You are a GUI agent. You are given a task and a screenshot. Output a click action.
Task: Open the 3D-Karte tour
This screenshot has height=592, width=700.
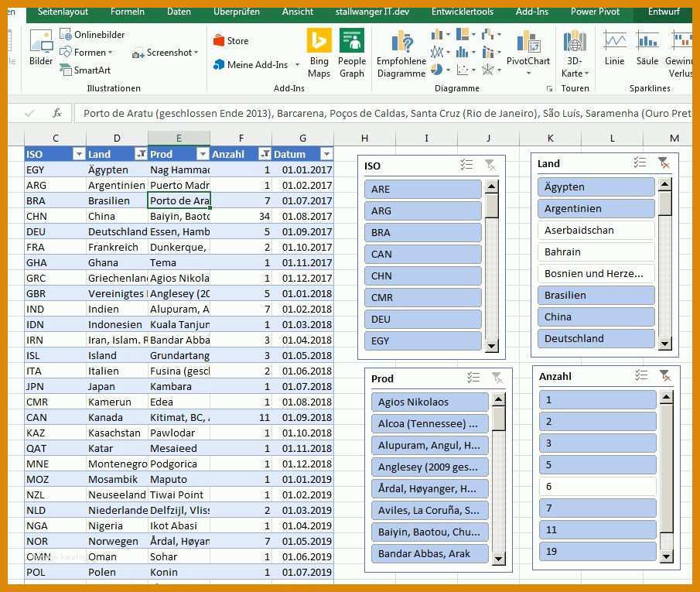pyautogui.click(x=575, y=53)
